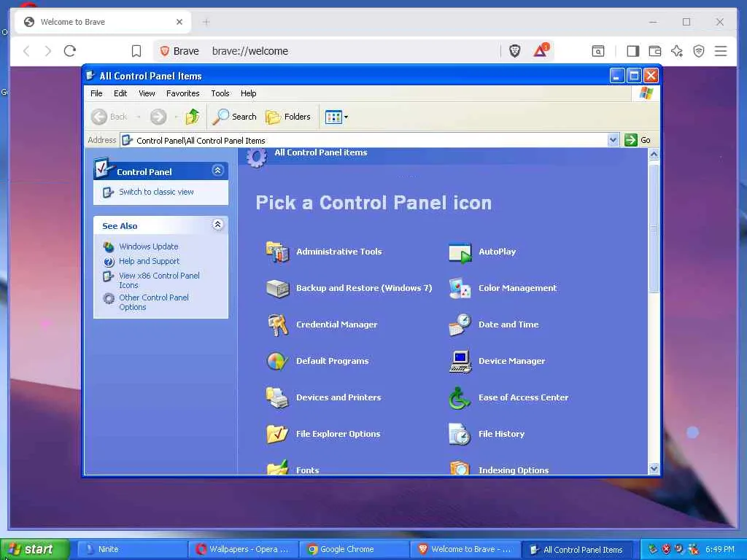747x560 pixels.
Task: Click the Fonts label
Action: pyautogui.click(x=308, y=470)
